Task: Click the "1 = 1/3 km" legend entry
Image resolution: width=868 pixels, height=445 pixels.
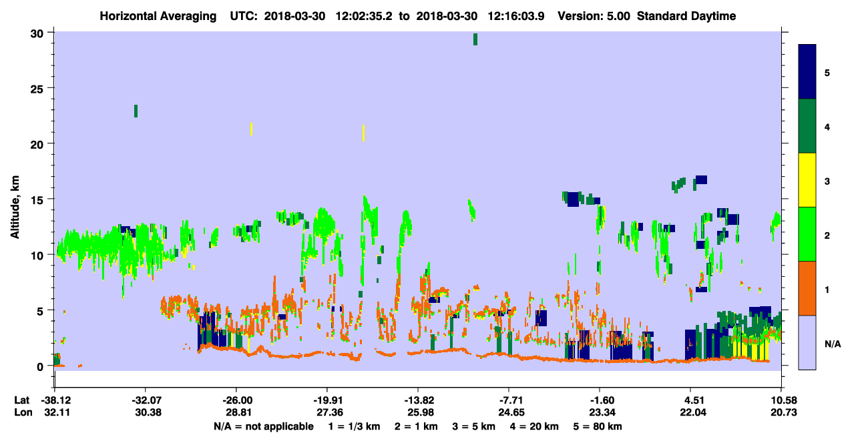Action: point(355,426)
